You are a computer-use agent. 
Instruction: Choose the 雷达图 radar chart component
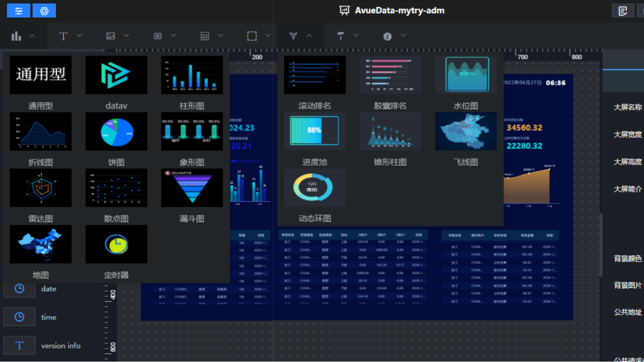[41, 188]
